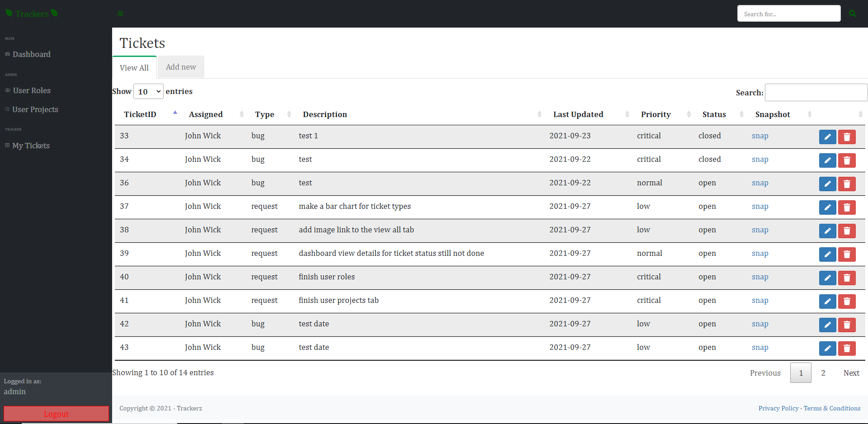Click the Previous pagination button
This screenshot has width=868, height=424.
click(765, 373)
